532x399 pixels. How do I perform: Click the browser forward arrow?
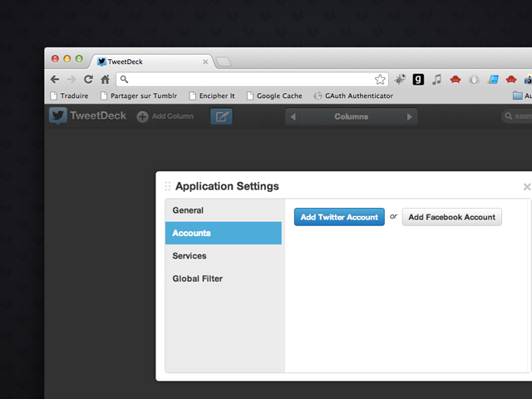click(x=71, y=80)
